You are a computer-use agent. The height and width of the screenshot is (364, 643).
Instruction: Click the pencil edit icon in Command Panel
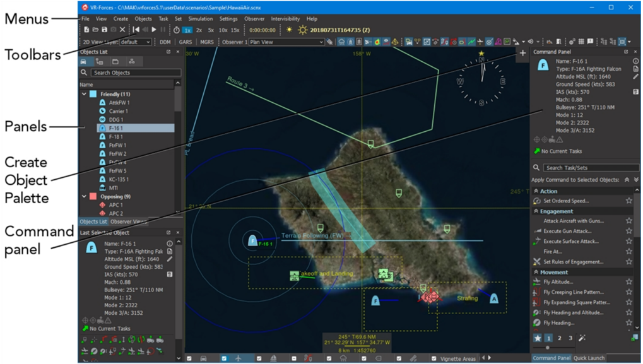[635, 76]
